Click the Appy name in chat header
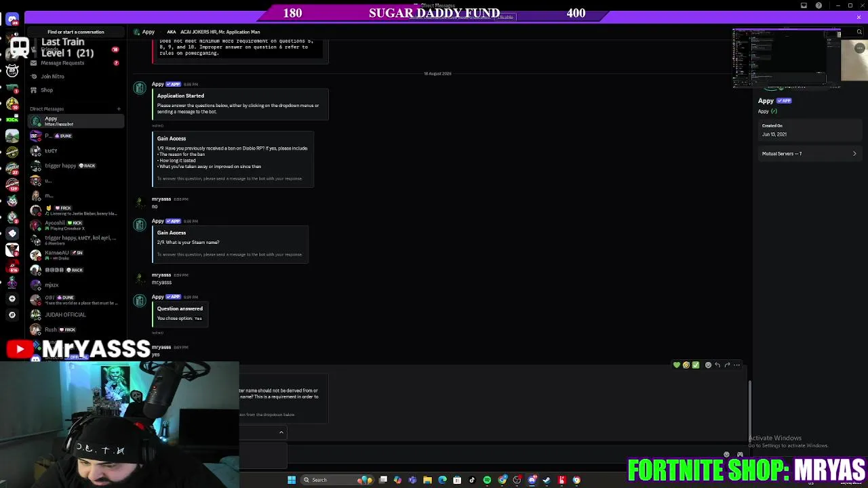Viewport: 868px width, 488px height. click(149, 32)
